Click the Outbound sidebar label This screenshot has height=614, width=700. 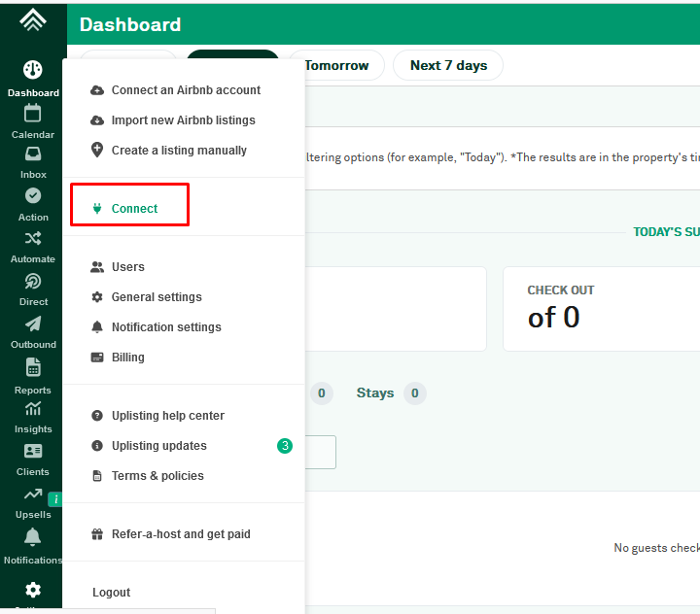(33, 345)
